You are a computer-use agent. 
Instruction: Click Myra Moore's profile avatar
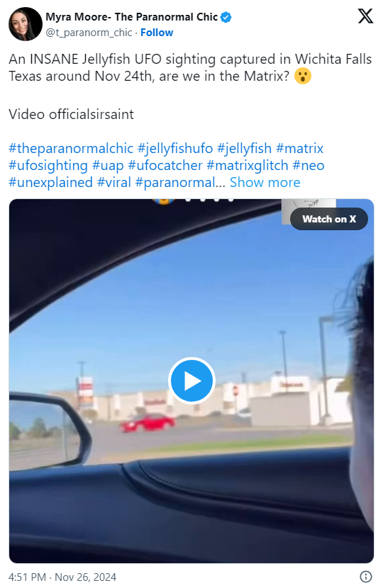point(26,24)
